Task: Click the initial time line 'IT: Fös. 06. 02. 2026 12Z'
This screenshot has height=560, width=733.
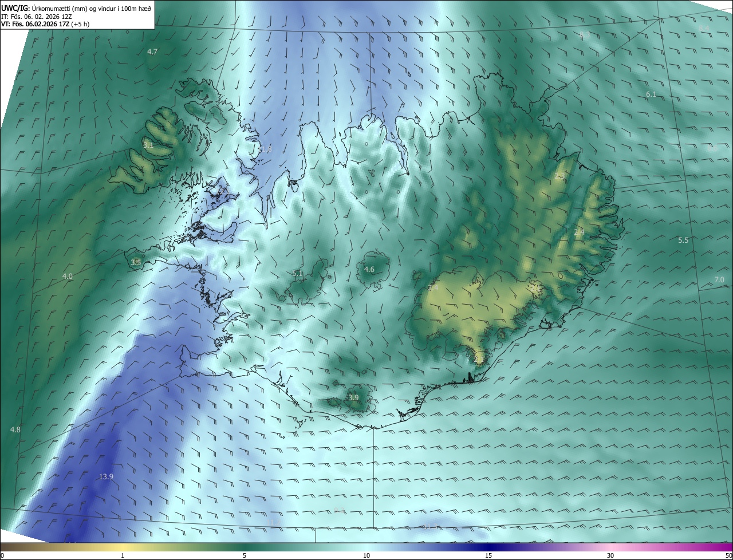Action: (x=37, y=17)
